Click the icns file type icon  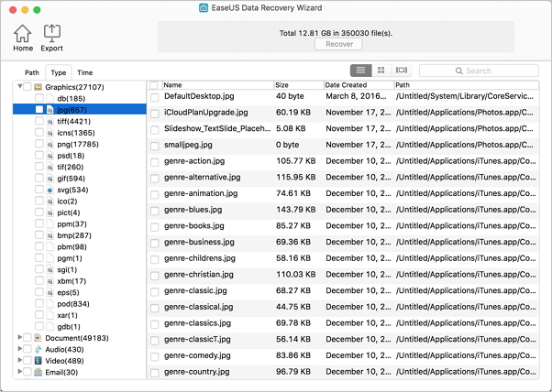(50, 133)
